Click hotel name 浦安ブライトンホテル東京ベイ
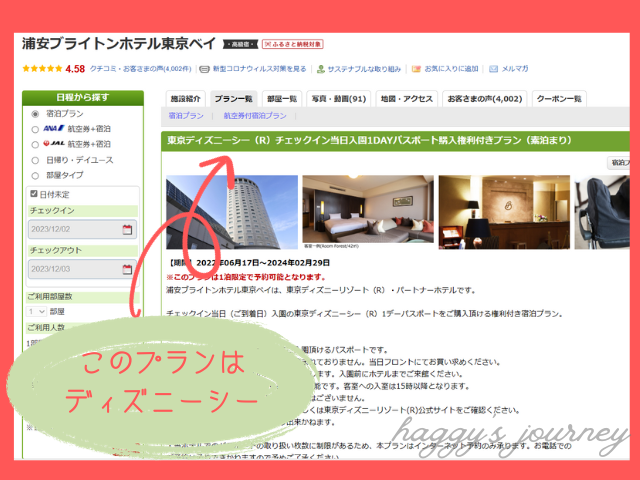This screenshot has width=640, height=480. pyautogui.click(x=119, y=44)
